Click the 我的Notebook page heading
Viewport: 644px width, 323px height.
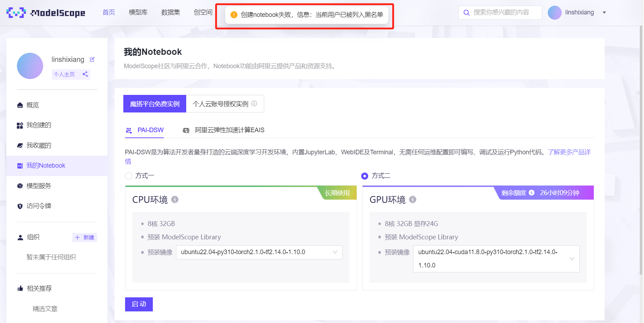click(153, 52)
